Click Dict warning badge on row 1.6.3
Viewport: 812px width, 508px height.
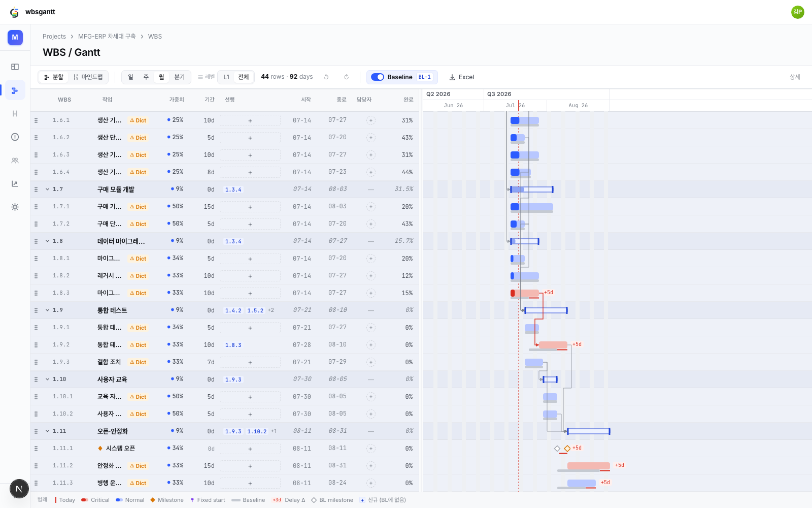click(x=138, y=155)
